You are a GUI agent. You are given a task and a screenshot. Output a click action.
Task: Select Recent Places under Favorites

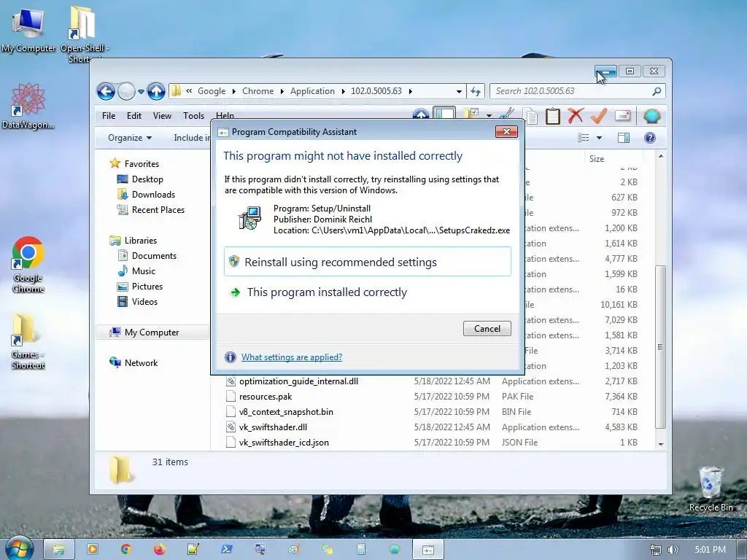pyautogui.click(x=158, y=209)
